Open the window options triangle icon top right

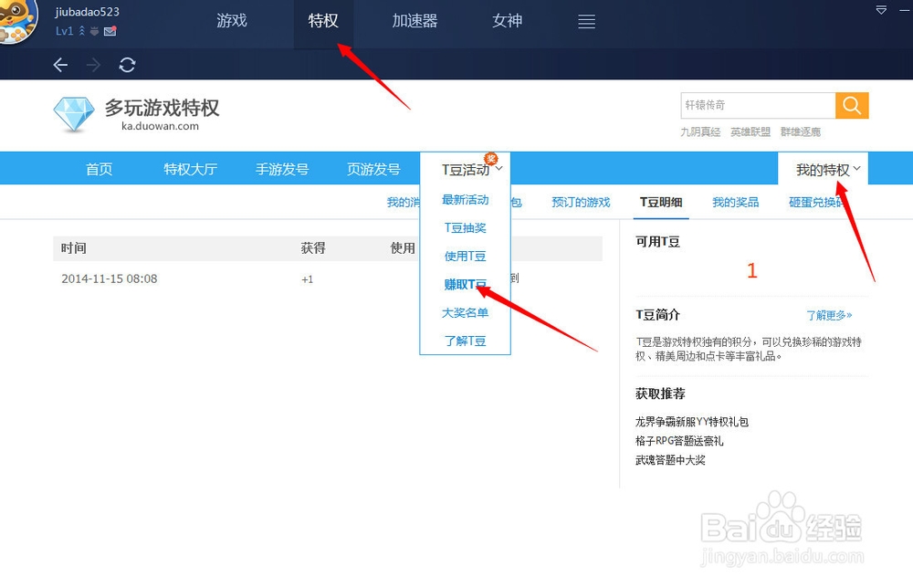coord(882,10)
